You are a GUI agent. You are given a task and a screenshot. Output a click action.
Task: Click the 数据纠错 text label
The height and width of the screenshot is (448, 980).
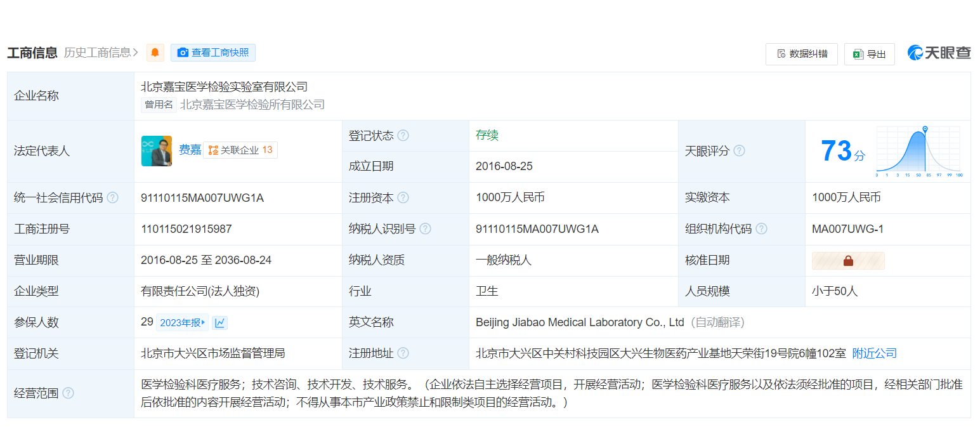809,54
